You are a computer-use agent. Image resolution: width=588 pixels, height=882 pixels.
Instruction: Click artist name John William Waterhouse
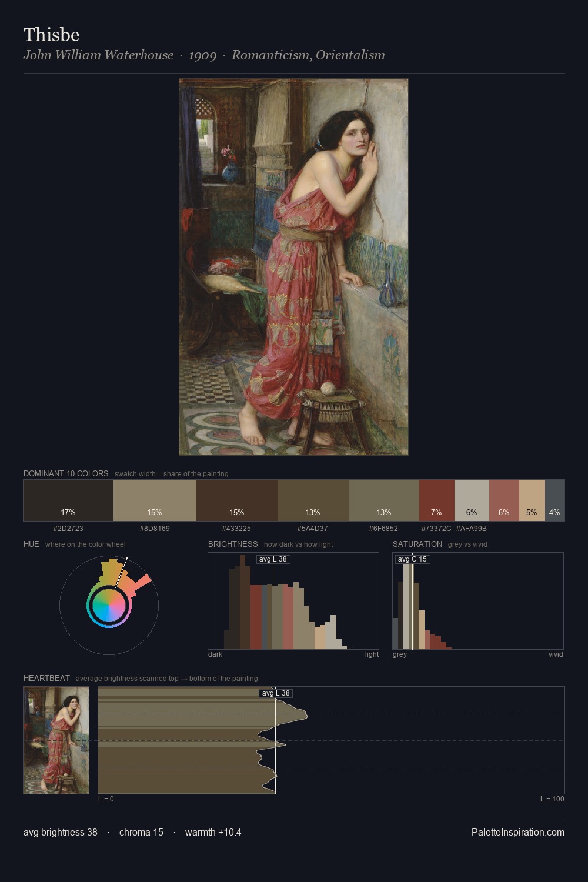(x=99, y=55)
